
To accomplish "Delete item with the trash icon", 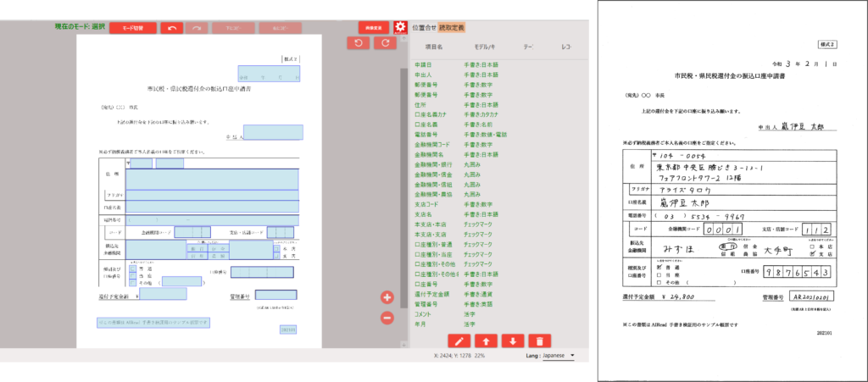I will (x=538, y=340).
